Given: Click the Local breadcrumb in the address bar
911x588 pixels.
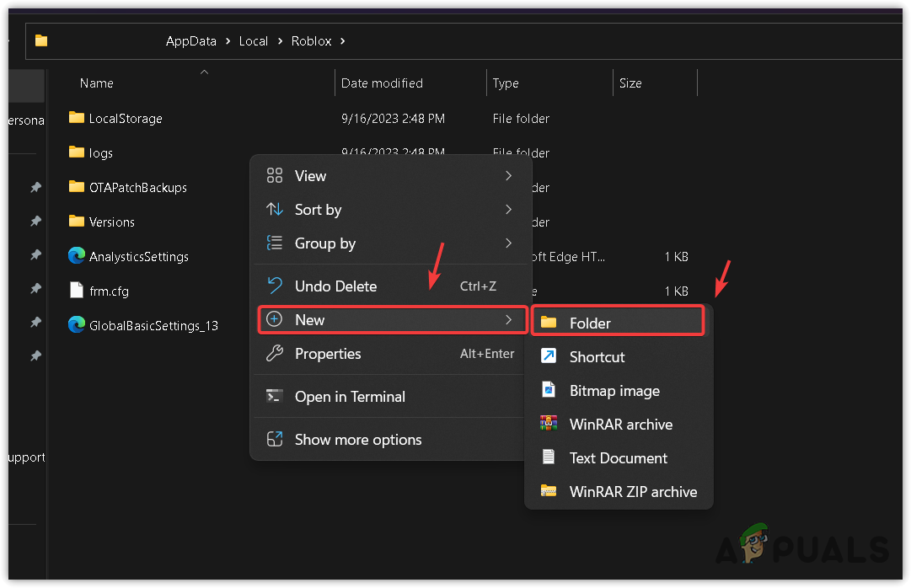Looking at the screenshot, I should coord(253,40).
